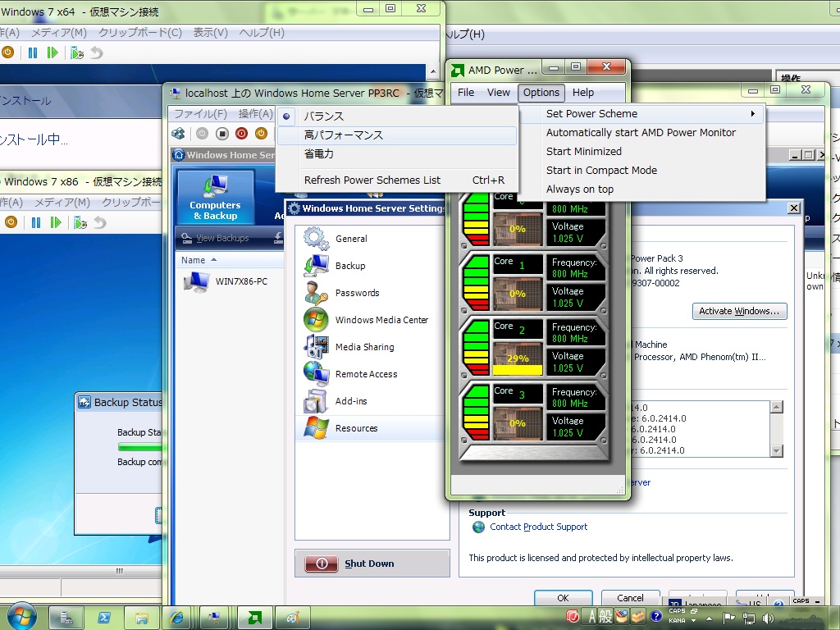The image size is (840, 630).
Task: Open Server Manager from taskbar
Action: tap(67, 619)
